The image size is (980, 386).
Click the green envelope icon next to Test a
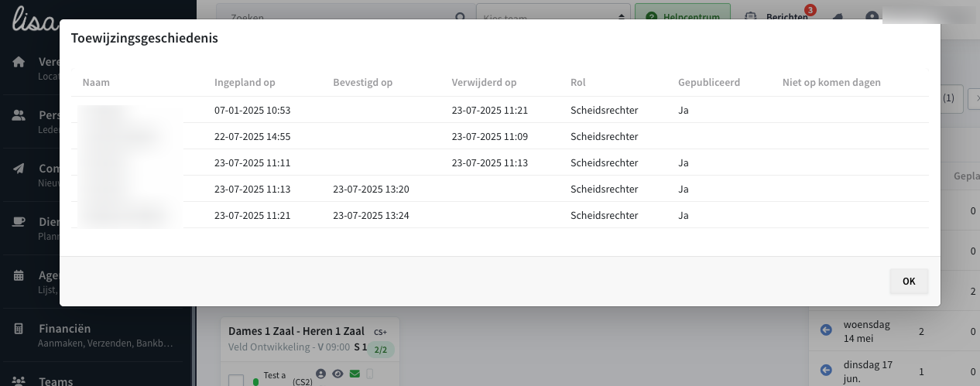click(x=355, y=374)
